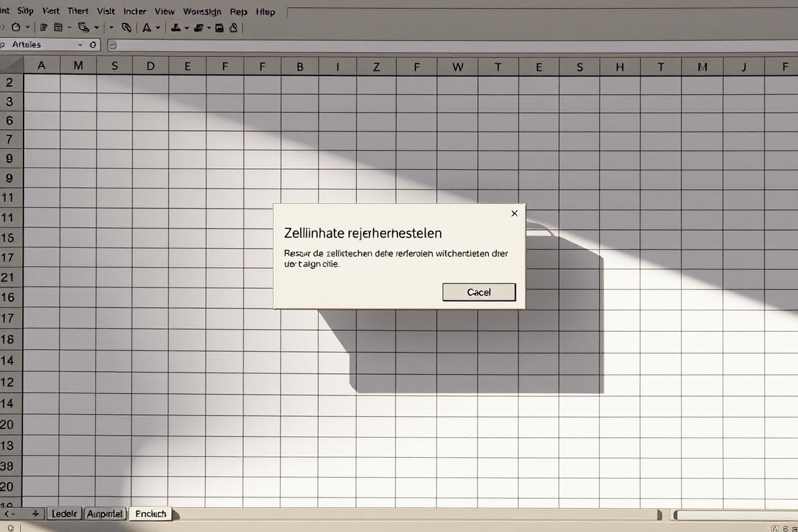Click the fill color bucket icon
The image size is (798, 532).
coord(175,28)
